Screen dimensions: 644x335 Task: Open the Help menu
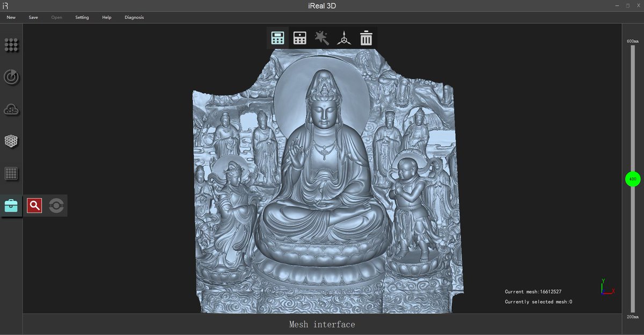(x=107, y=17)
